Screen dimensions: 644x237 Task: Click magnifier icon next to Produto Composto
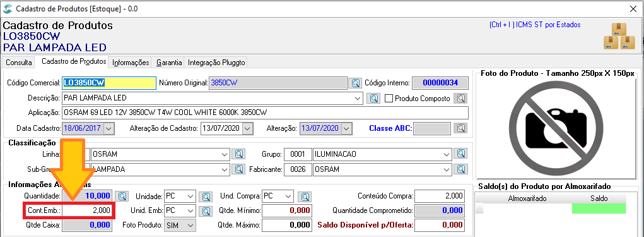click(461, 99)
